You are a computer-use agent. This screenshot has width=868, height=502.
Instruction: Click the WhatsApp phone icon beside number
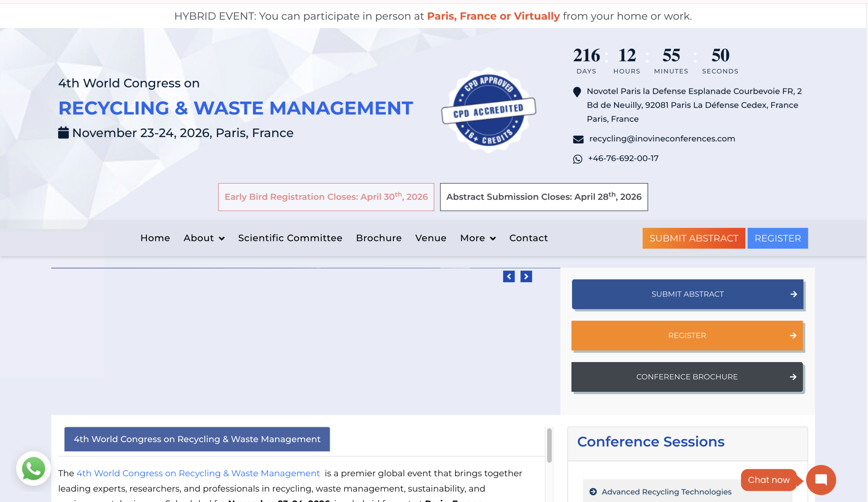click(578, 159)
